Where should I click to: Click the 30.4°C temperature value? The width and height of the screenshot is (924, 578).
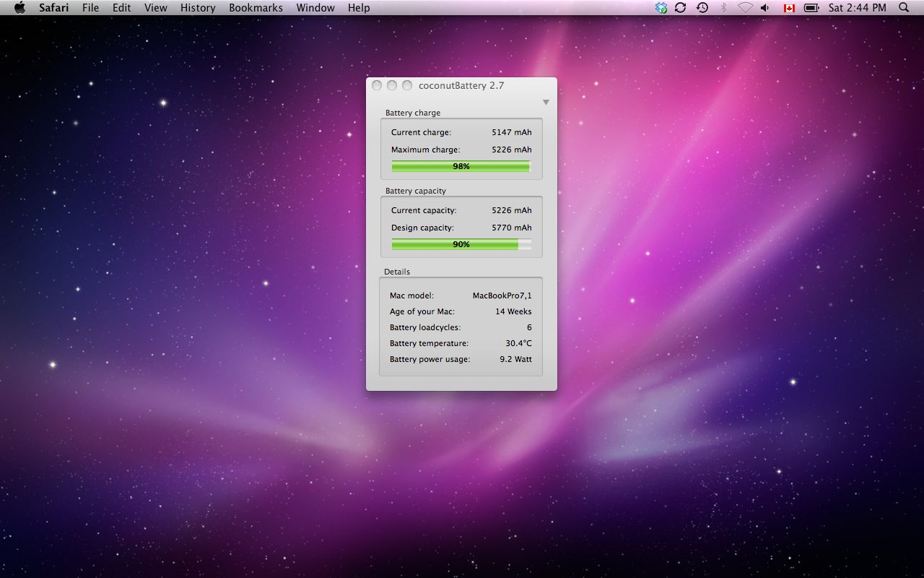coord(518,343)
